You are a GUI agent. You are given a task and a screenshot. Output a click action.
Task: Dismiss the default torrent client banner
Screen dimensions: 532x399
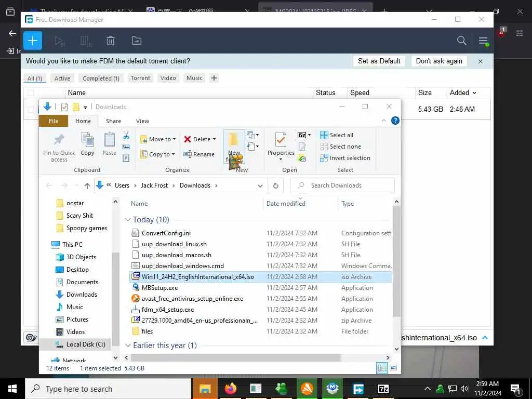pyautogui.click(x=481, y=61)
